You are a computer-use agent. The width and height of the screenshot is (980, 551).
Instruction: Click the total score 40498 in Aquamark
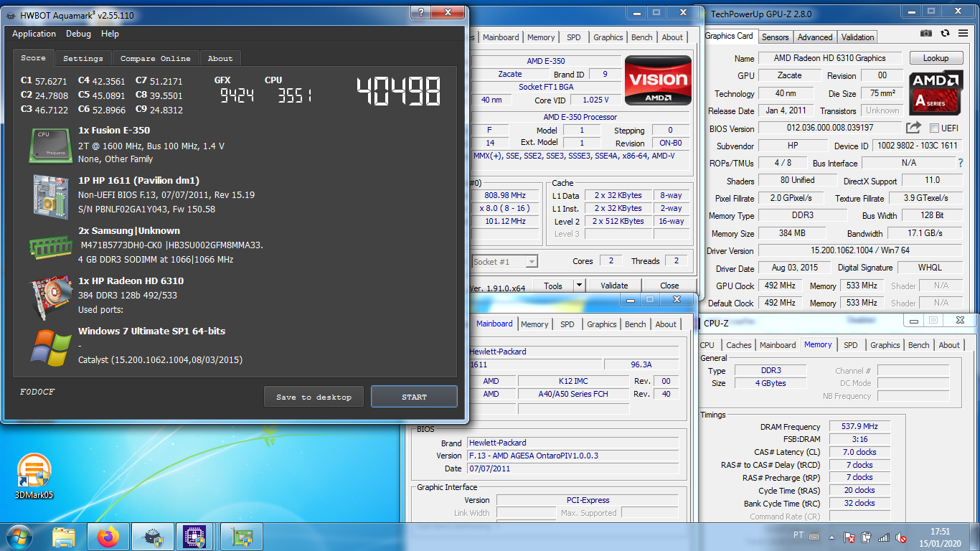[x=399, y=91]
